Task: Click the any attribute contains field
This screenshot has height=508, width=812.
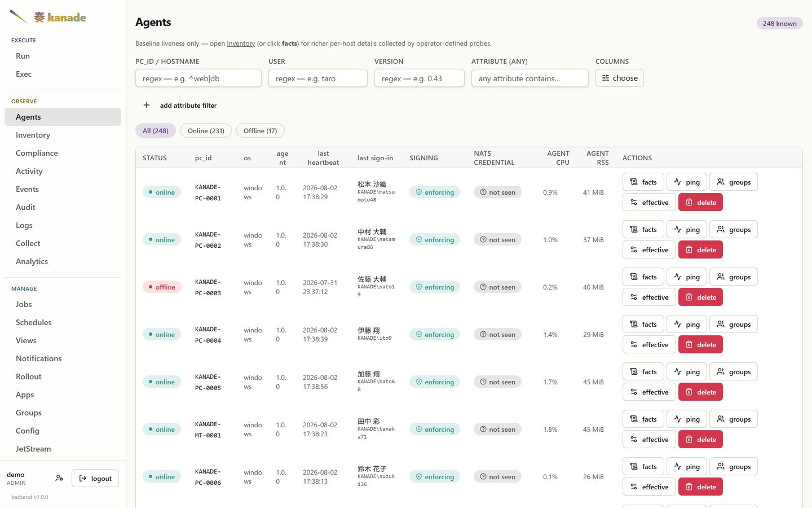Action: [x=530, y=78]
